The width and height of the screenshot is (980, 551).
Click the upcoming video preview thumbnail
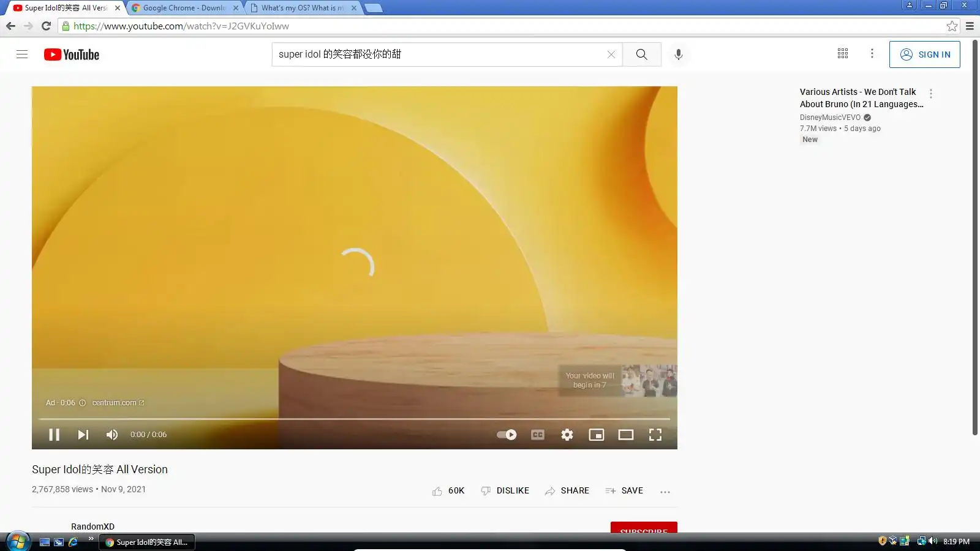(649, 381)
